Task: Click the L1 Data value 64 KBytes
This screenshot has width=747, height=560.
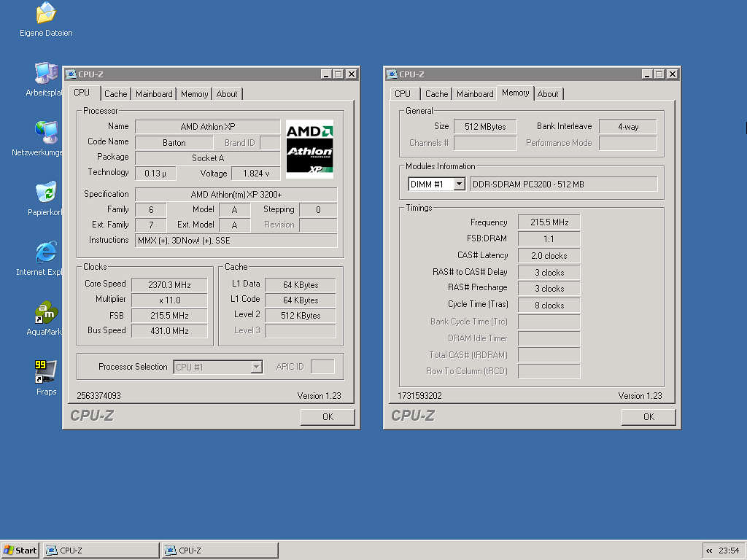Action: click(300, 285)
